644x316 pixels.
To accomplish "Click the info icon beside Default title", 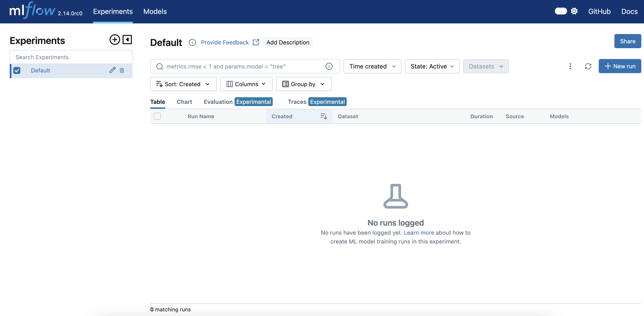I will point(192,42).
